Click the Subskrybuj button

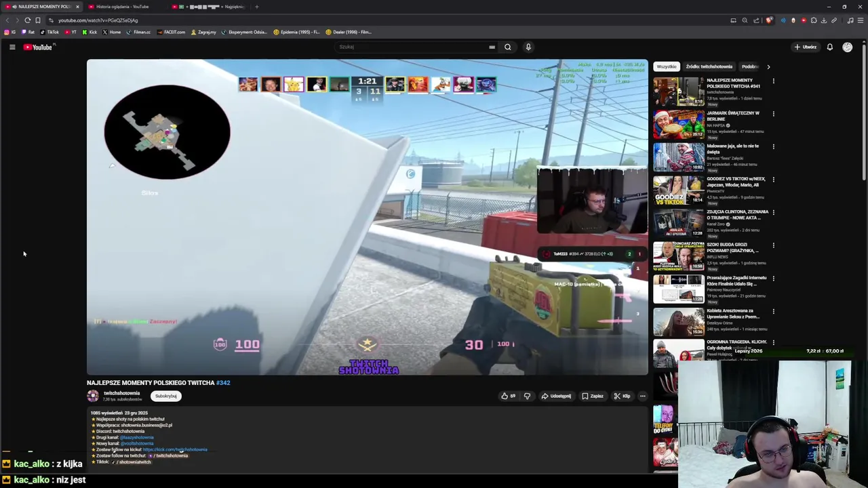click(166, 396)
